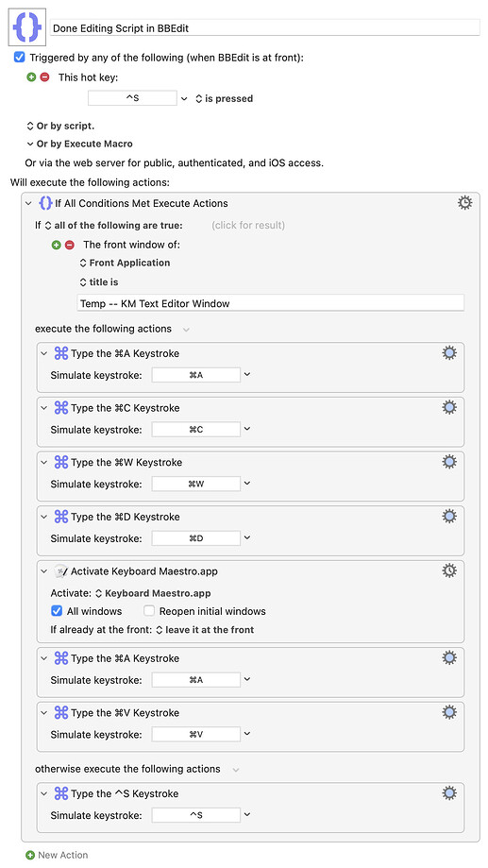
Task: Edit the macro name 'Done Editing Script in BBEdit'
Action: (265, 28)
